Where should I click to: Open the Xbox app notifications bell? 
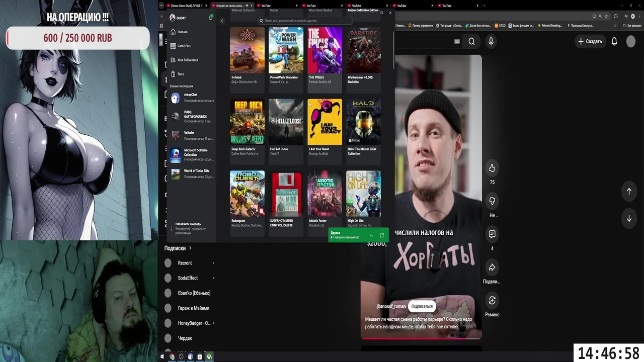[211, 18]
